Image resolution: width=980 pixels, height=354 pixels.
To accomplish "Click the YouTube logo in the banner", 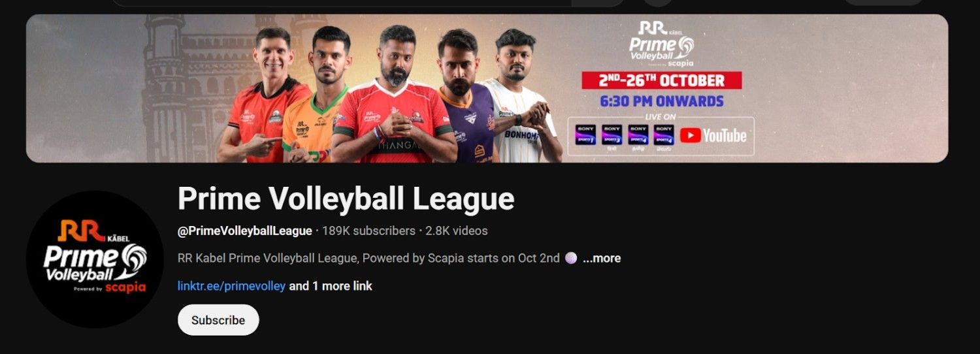I will click(x=713, y=135).
